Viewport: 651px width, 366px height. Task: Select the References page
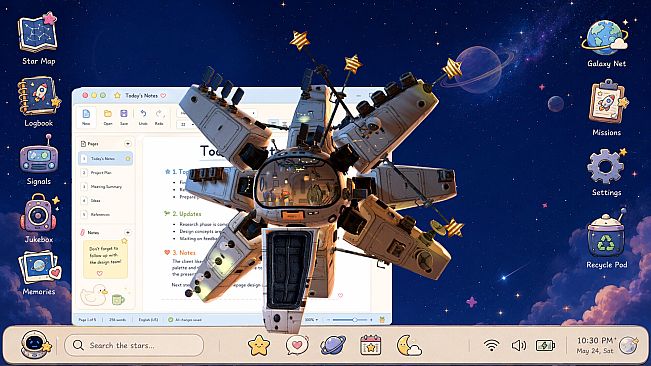[105, 215]
